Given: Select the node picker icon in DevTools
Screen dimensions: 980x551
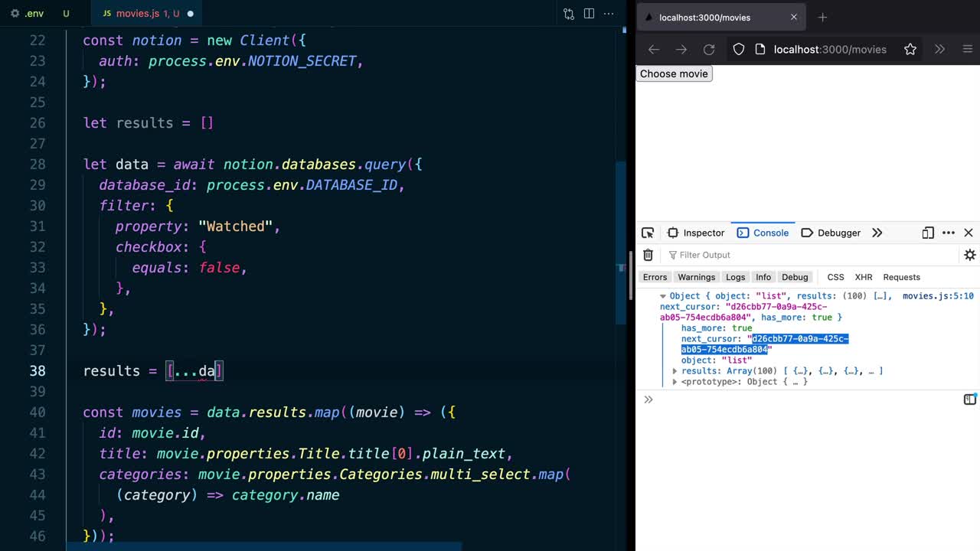Looking at the screenshot, I should 647,232.
